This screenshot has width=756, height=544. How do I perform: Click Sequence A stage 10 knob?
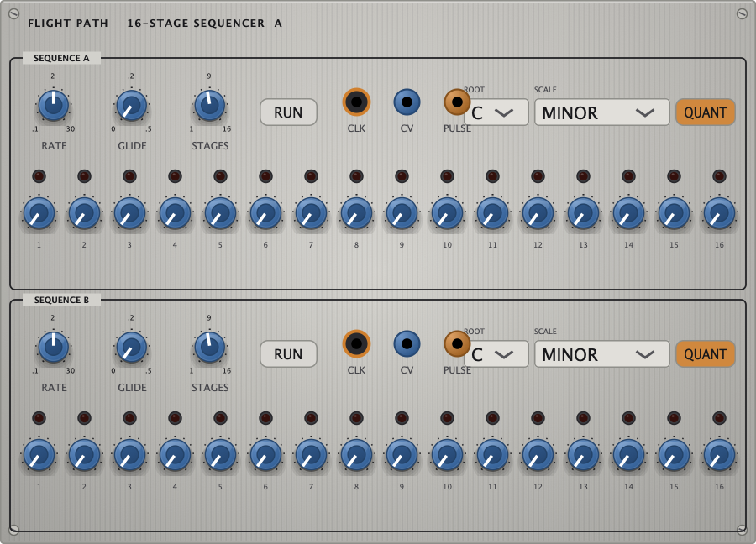(447, 213)
